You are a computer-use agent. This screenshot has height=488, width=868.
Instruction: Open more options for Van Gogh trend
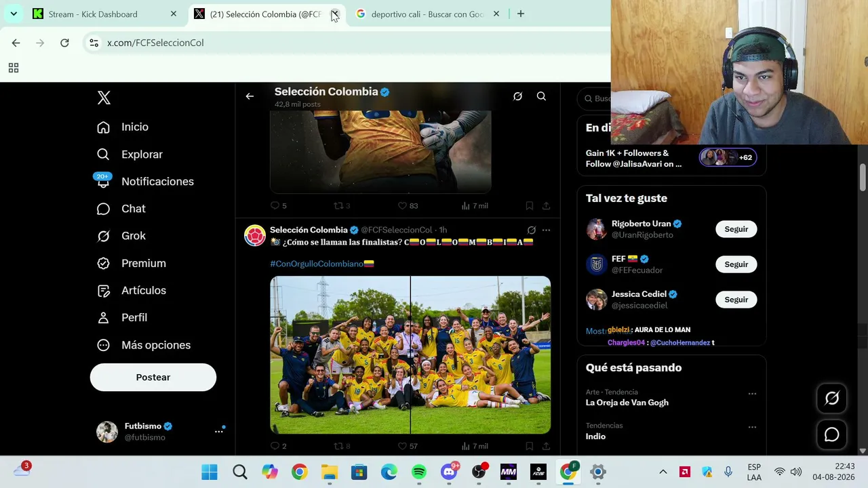[752, 394]
